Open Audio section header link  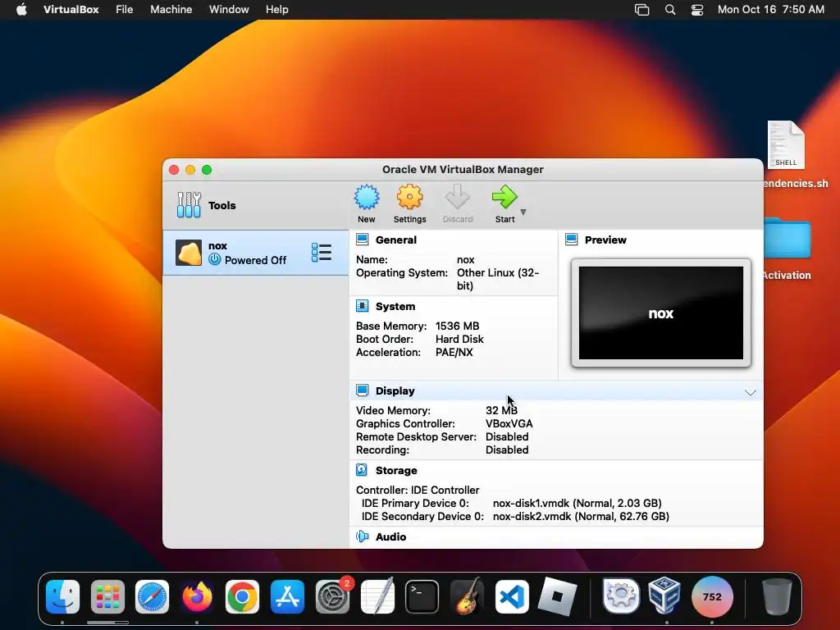pos(390,536)
